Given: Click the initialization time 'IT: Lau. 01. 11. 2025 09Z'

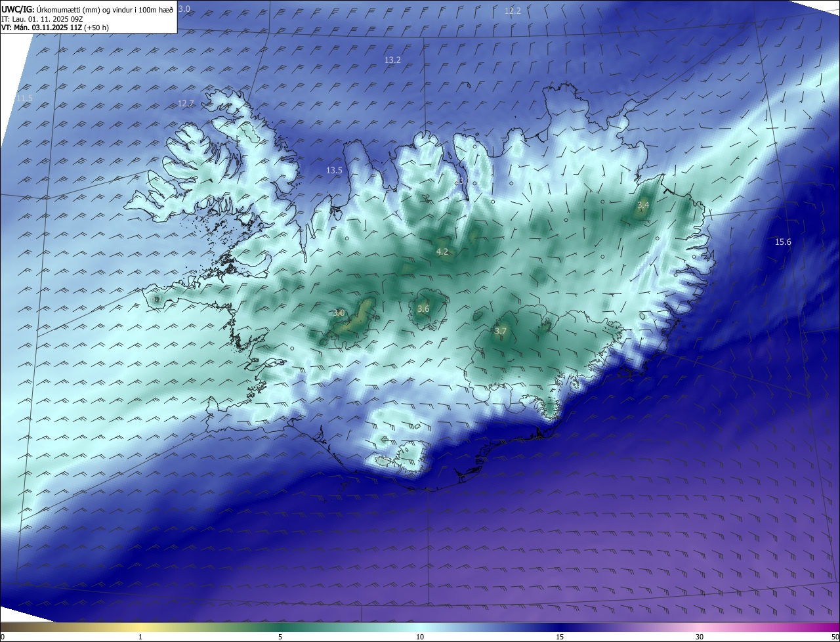Looking at the screenshot, I should pyautogui.click(x=41, y=19).
